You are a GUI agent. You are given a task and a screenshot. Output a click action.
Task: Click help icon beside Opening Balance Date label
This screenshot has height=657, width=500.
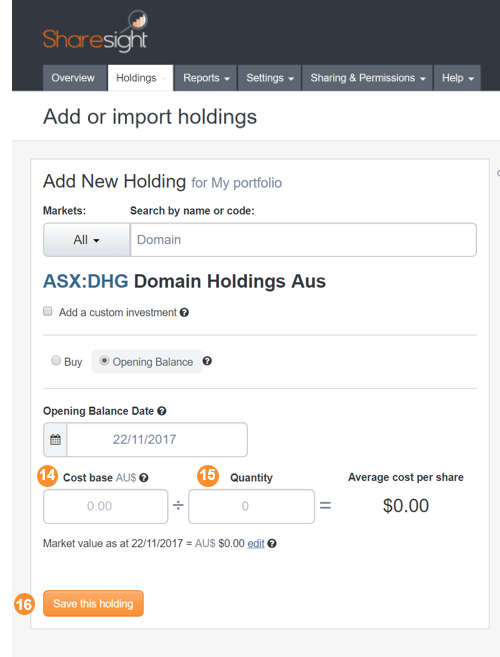pyautogui.click(x=162, y=411)
